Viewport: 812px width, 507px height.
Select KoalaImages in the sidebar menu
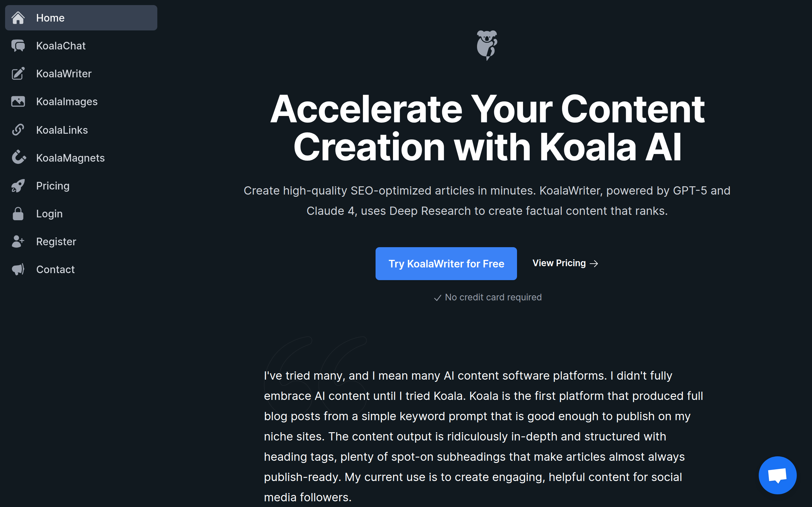(67, 101)
